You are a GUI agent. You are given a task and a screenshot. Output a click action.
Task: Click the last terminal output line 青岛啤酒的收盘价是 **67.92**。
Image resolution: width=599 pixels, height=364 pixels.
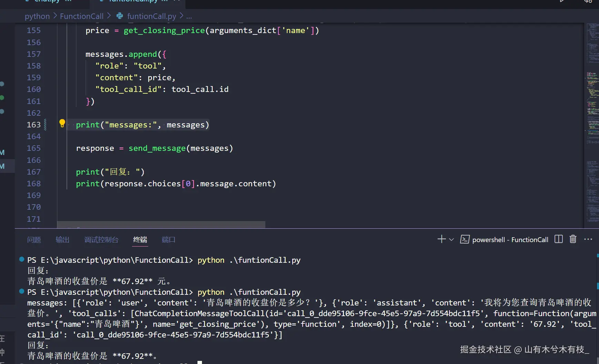[x=92, y=356]
